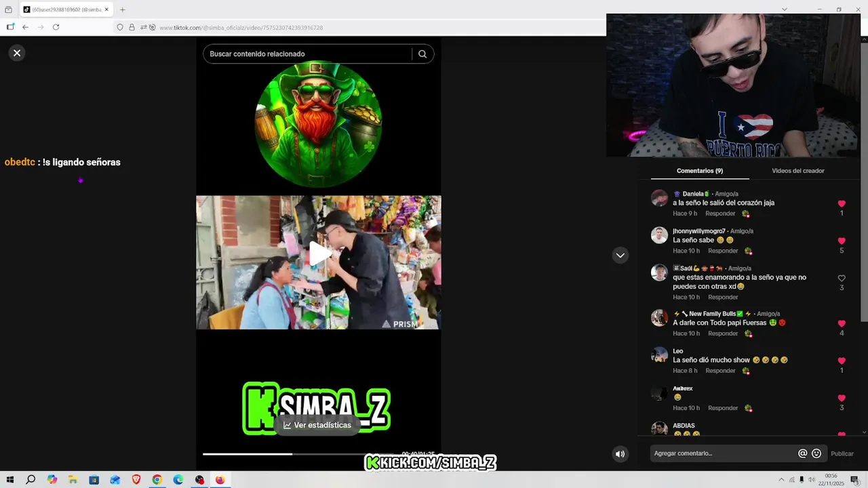Like Saúl's comment with heart icon
The height and width of the screenshot is (488, 868).
click(842, 278)
